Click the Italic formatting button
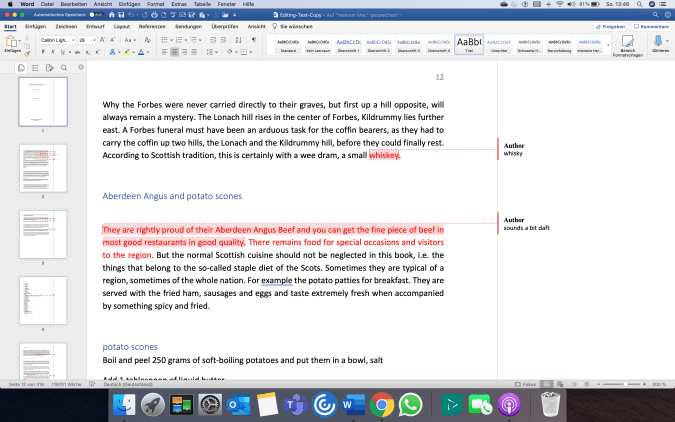The width and height of the screenshot is (675, 422). point(53,51)
